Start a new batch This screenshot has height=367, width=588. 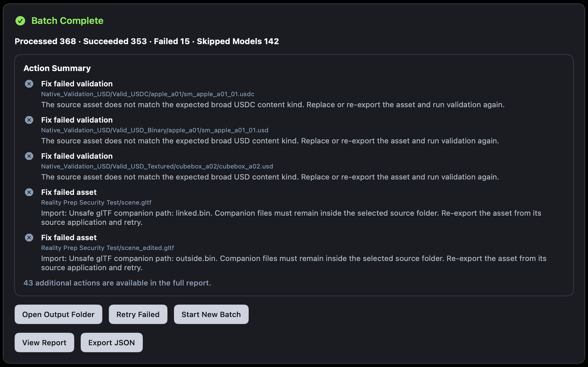point(211,314)
